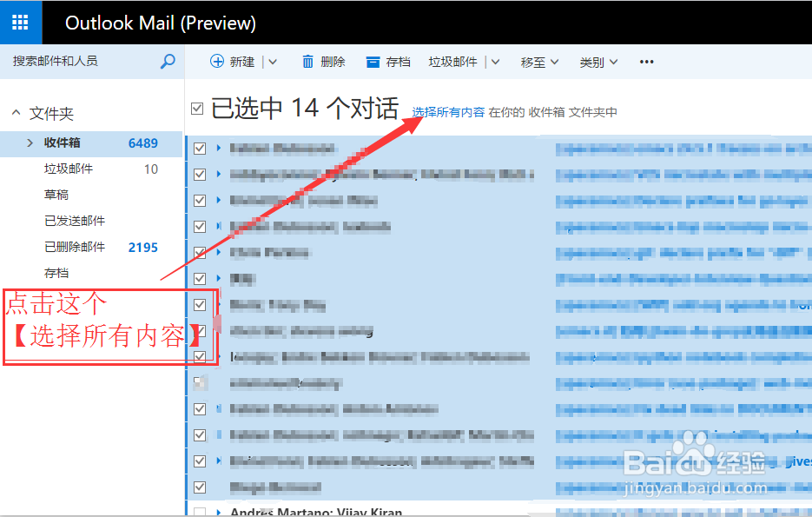Uncheck the fourth message row checkbox
Viewport: 812px width, 517px height.
[x=200, y=227]
